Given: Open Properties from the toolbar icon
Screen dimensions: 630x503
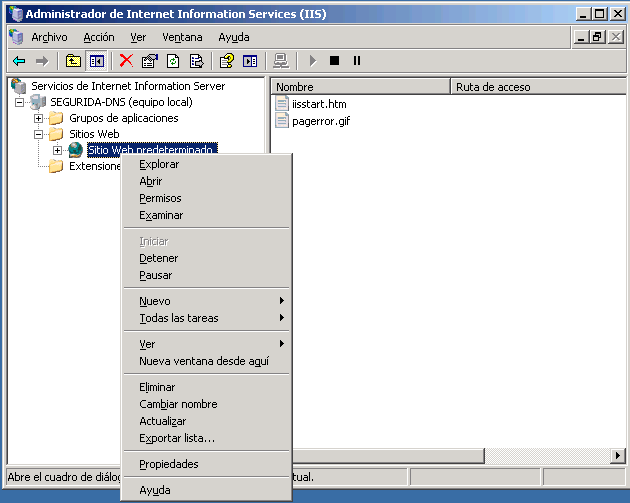Looking at the screenshot, I should click(x=150, y=61).
